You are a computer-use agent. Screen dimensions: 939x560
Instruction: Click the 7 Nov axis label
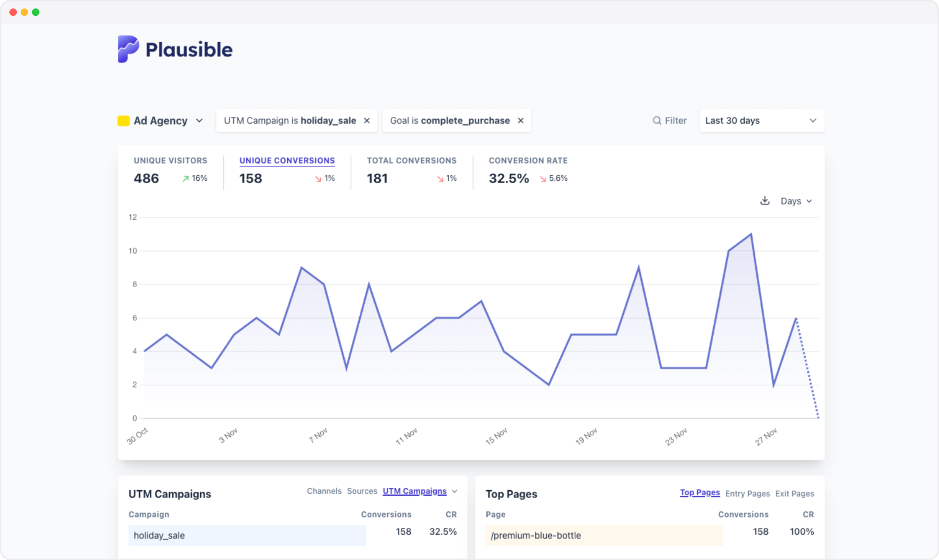[x=318, y=436]
